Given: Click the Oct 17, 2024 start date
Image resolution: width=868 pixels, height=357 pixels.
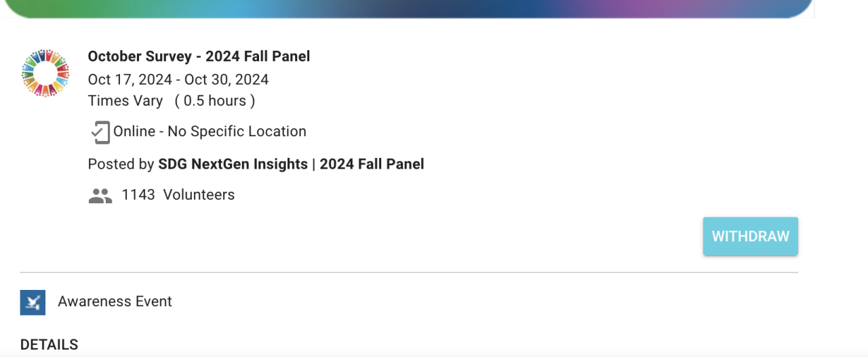Looking at the screenshot, I should [x=130, y=80].
